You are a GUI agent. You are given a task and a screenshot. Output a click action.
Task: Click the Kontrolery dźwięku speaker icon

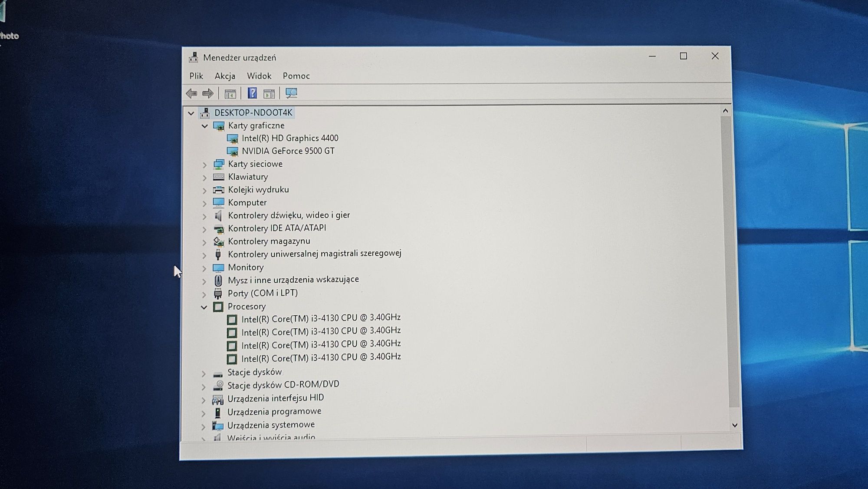pyautogui.click(x=218, y=215)
